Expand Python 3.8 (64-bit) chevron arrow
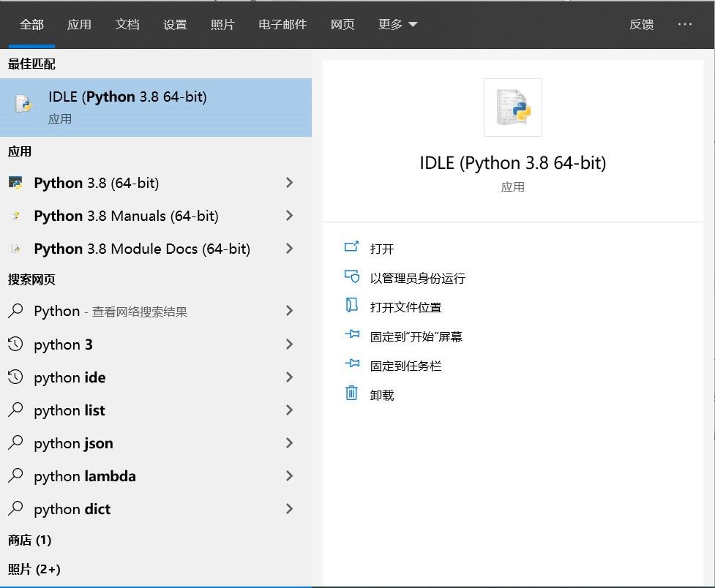Screen dimensions: 715x588 (289, 183)
